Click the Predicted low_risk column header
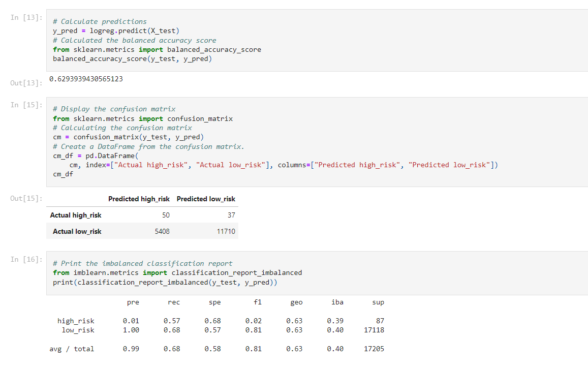Image resolution: width=588 pixels, height=369 pixels. (x=206, y=199)
